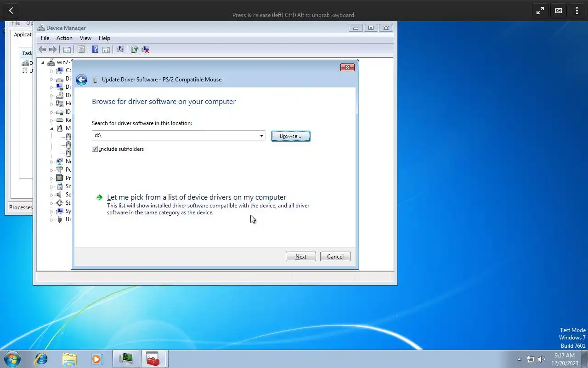Open Internet Explorer from the taskbar

click(x=41, y=359)
